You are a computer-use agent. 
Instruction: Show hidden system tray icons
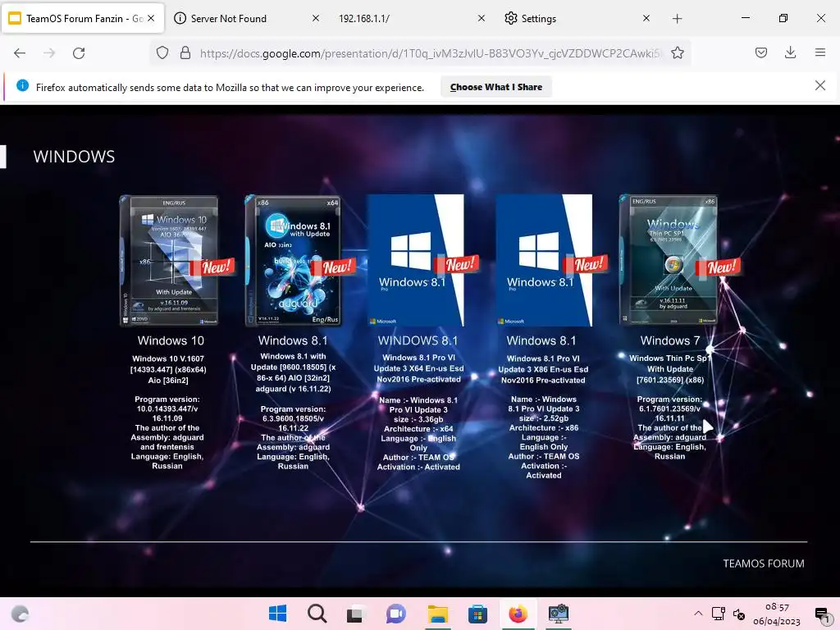click(x=698, y=614)
